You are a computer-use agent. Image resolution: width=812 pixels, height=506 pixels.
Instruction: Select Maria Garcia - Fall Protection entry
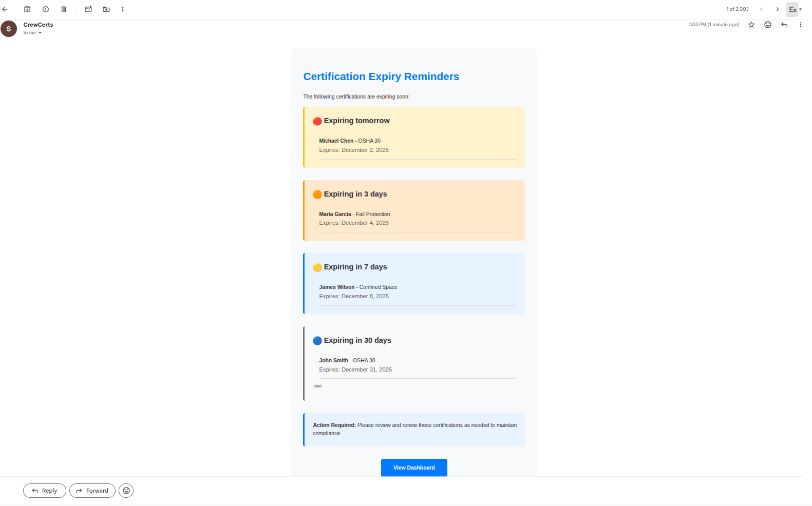click(x=354, y=214)
